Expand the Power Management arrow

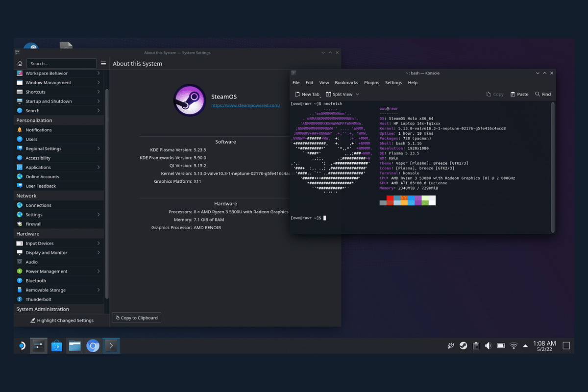pyautogui.click(x=98, y=271)
